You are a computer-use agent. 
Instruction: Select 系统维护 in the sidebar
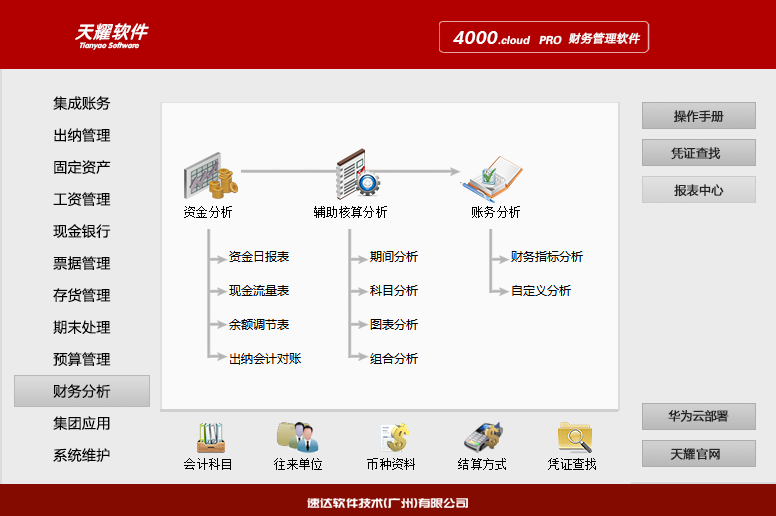coord(82,455)
